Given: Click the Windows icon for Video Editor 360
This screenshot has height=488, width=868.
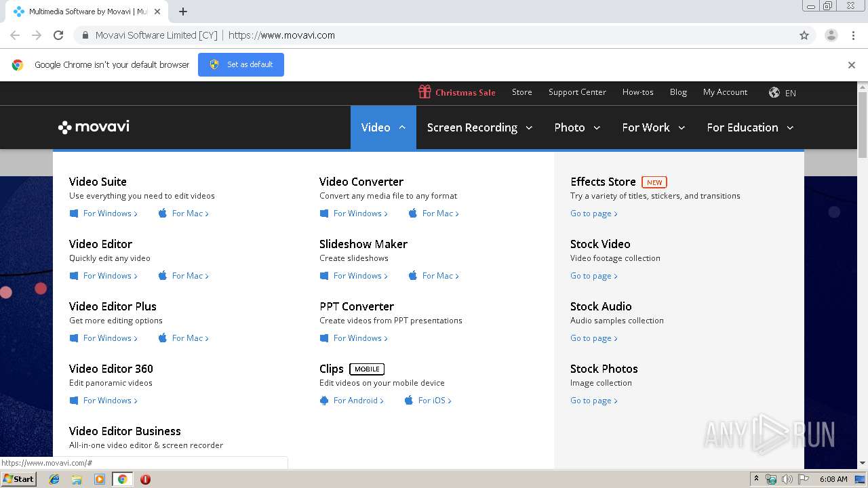Looking at the screenshot, I should click(x=74, y=401).
